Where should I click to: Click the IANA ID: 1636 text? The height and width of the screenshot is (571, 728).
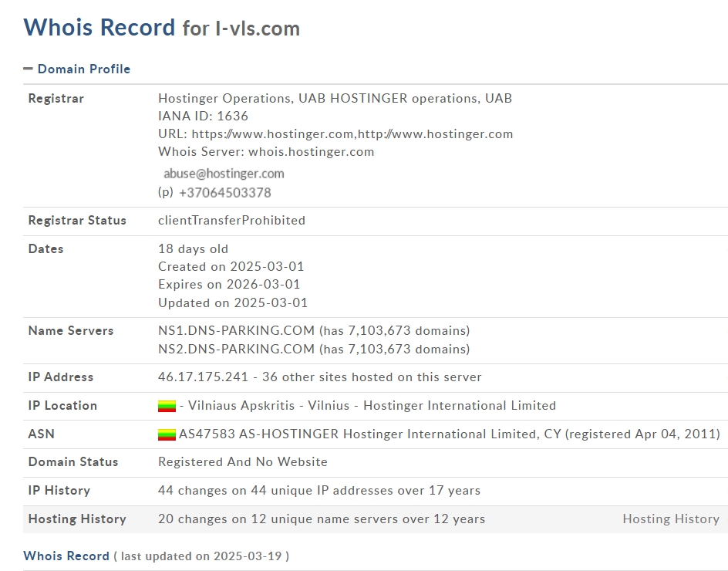(203, 117)
